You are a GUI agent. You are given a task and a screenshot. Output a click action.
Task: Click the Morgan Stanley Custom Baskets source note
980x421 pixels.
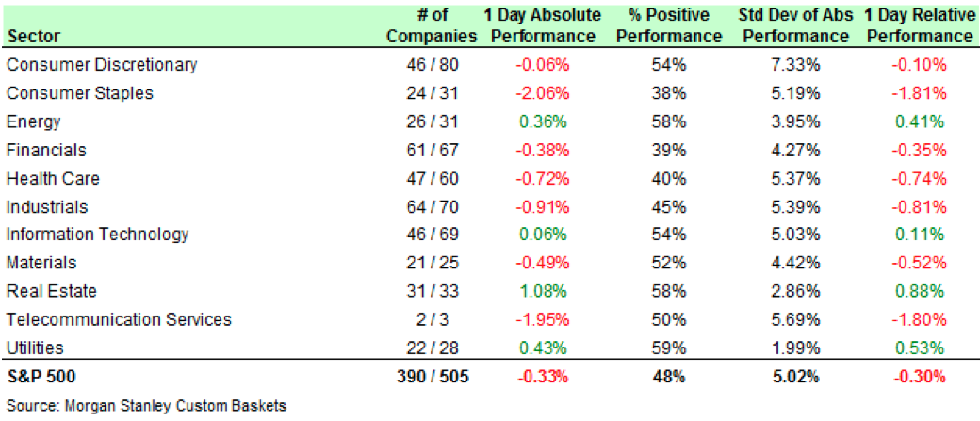tap(146, 406)
